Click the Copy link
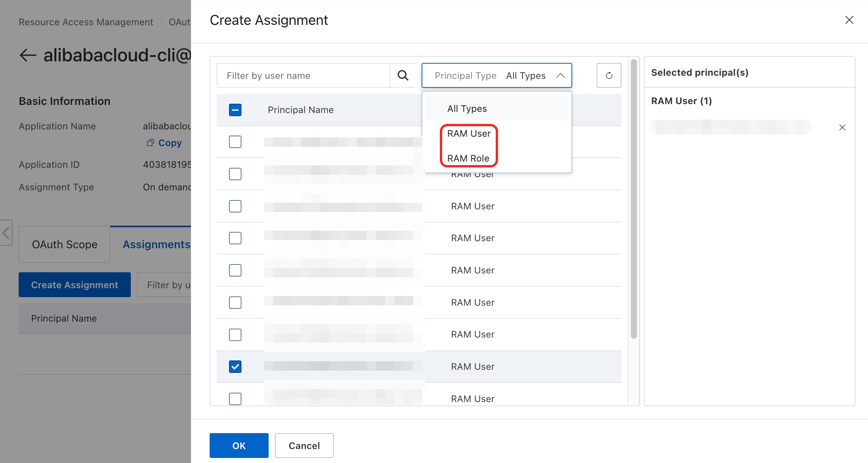 (170, 143)
